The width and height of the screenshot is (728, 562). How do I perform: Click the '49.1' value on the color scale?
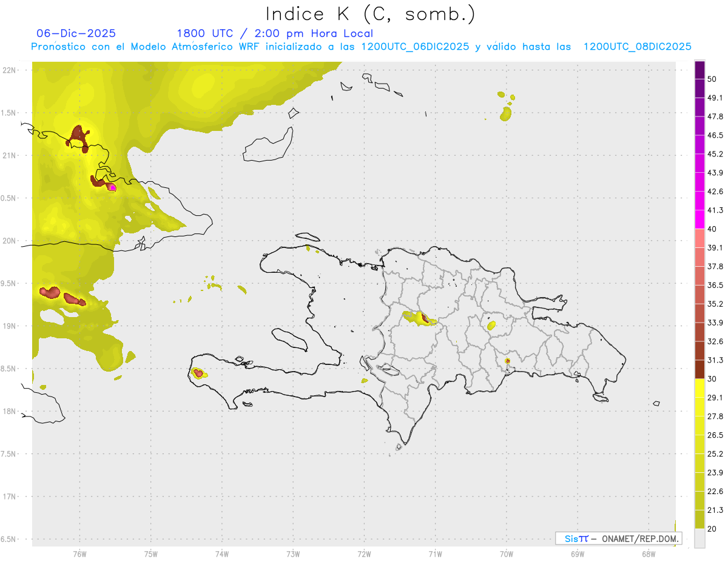715,98
